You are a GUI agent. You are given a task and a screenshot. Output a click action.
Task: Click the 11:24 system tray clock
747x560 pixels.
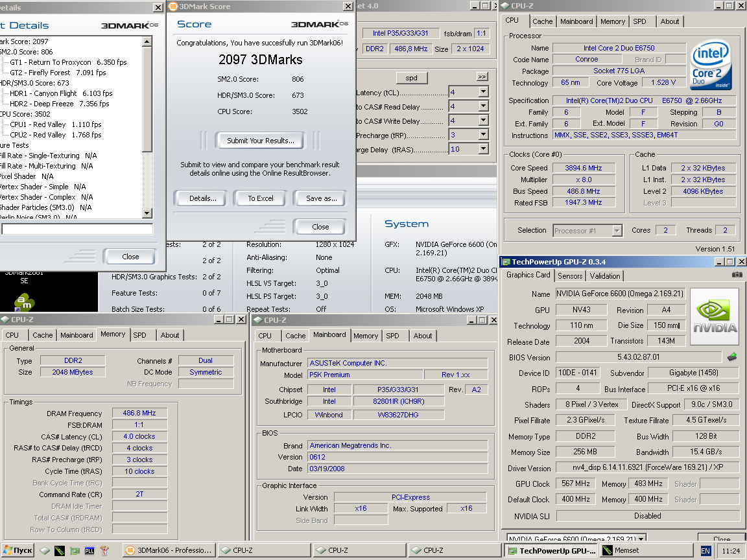click(x=730, y=551)
